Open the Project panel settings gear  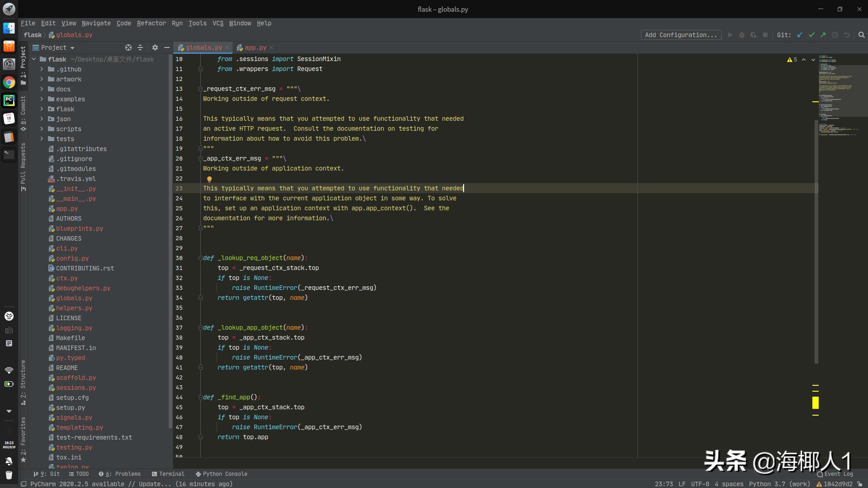[155, 47]
